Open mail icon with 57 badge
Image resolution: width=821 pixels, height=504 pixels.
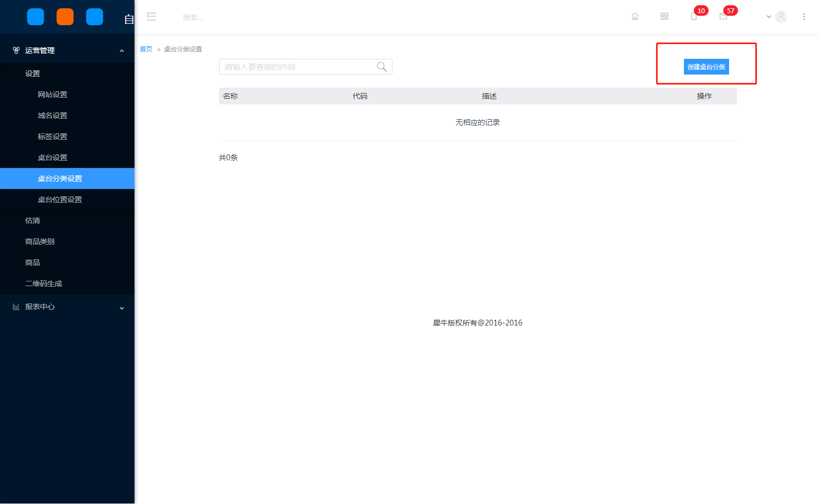click(x=723, y=16)
